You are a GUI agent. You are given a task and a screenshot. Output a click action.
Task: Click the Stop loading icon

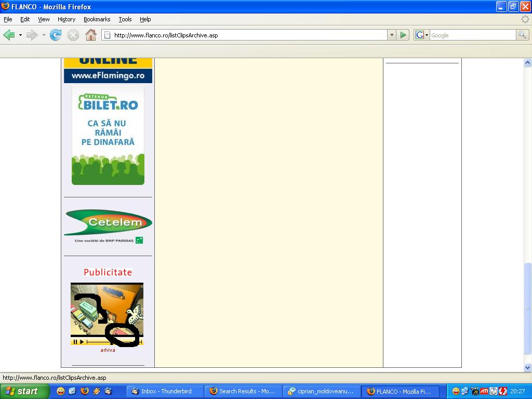pyautogui.click(x=73, y=35)
